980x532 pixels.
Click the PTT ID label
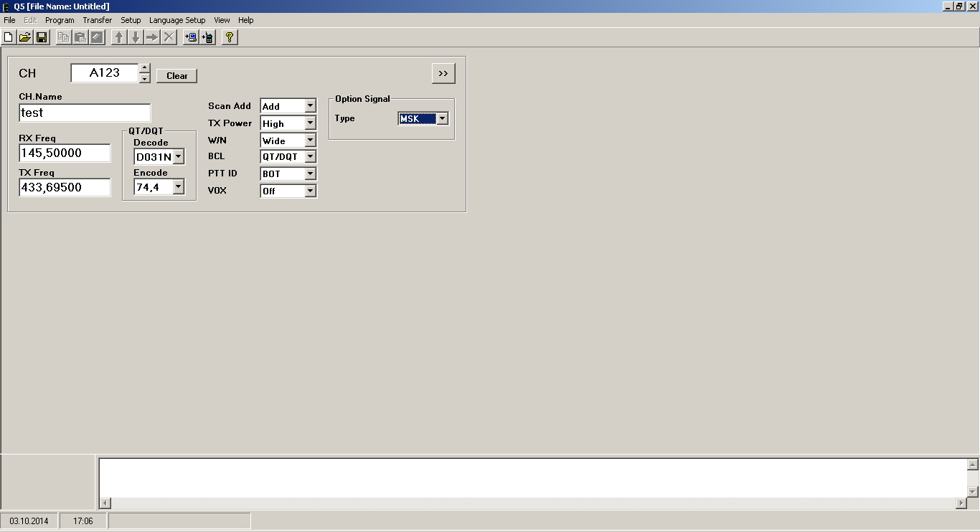coord(222,174)
